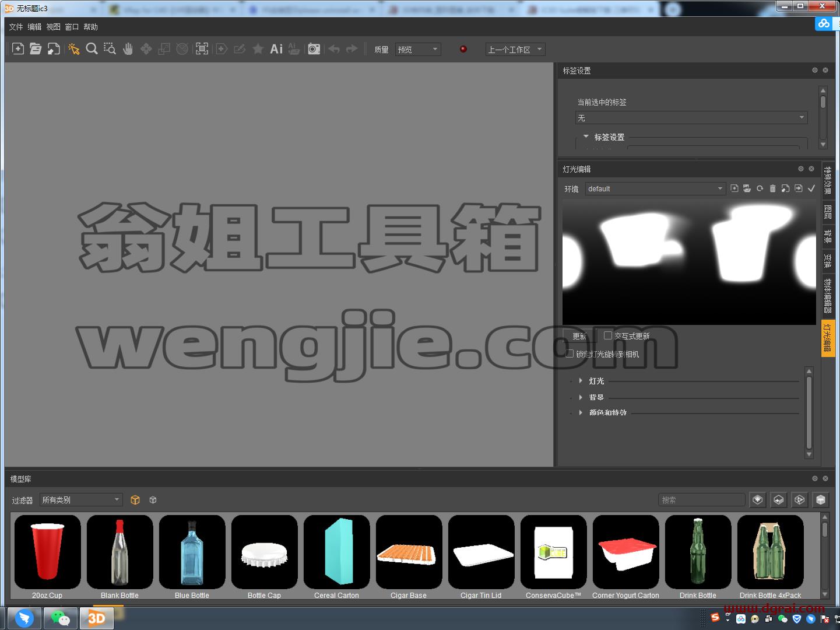Click the redo arrow icon
This screenshot has height=630, width=840.
pos(352,49)
